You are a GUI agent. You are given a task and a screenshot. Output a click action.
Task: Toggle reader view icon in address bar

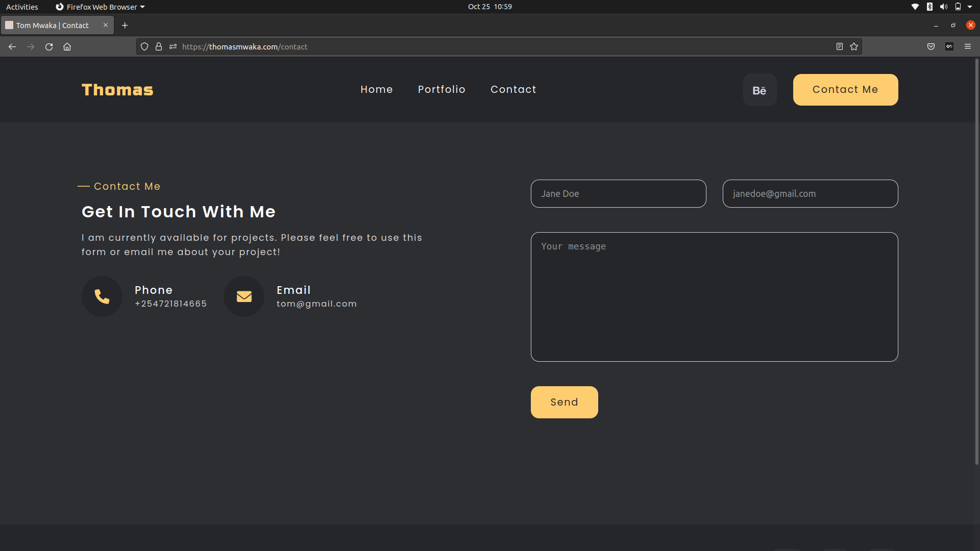point(839,46)
